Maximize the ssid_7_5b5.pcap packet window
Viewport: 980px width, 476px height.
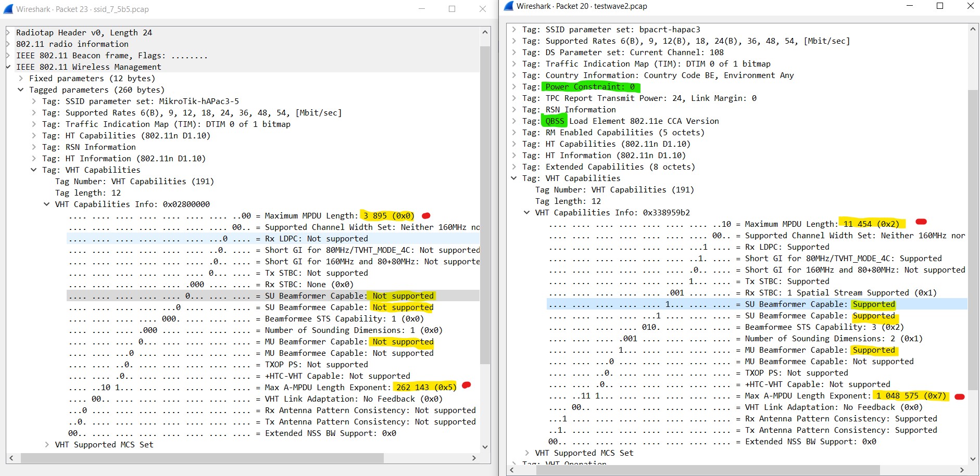click(451, 9)
